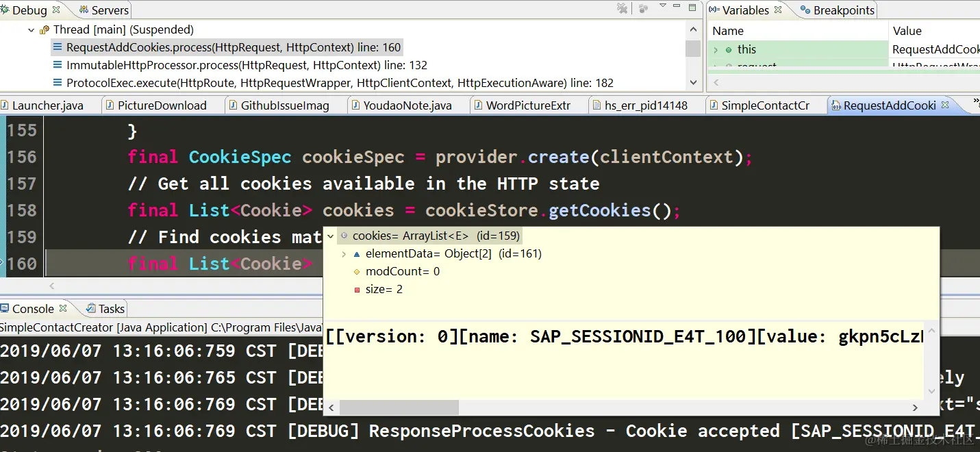Viewport: 980px width, 452px height.
Task: Click Variables view left scroll arrow
Action: pyautogui.click(x=716, y=83)
